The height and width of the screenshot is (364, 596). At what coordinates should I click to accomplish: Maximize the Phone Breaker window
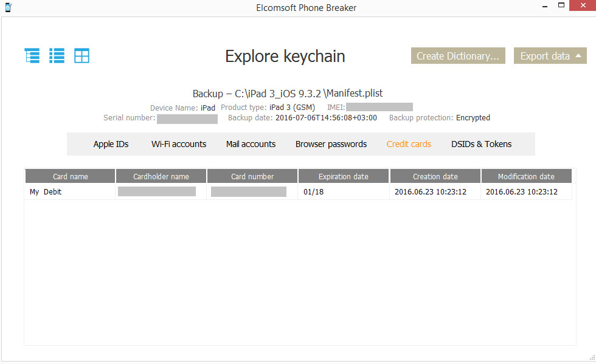click(561, 5)
